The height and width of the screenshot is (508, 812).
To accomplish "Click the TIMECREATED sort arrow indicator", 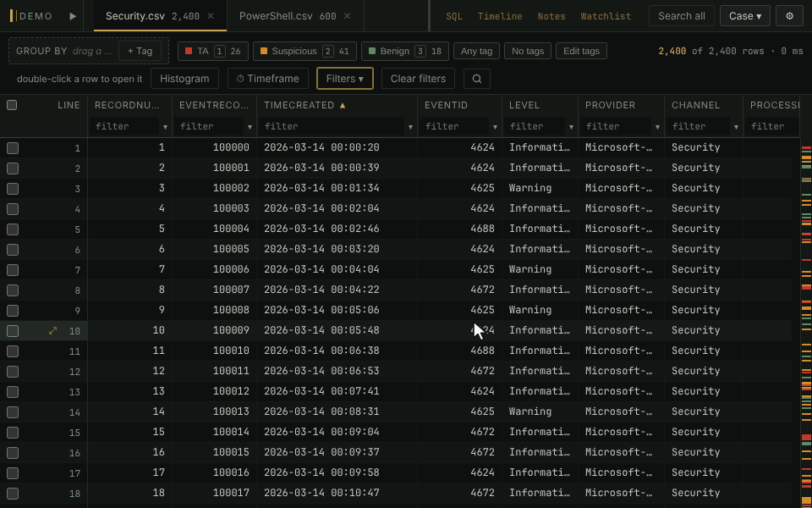I will (x=343, y=105).
